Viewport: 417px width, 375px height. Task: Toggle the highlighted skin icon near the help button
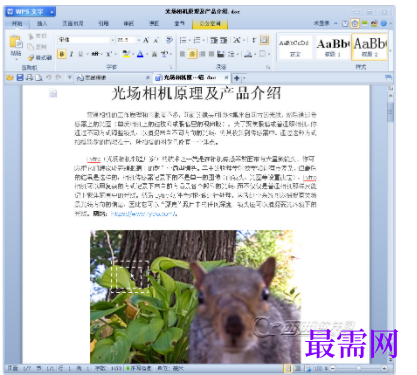click(355, 23)
